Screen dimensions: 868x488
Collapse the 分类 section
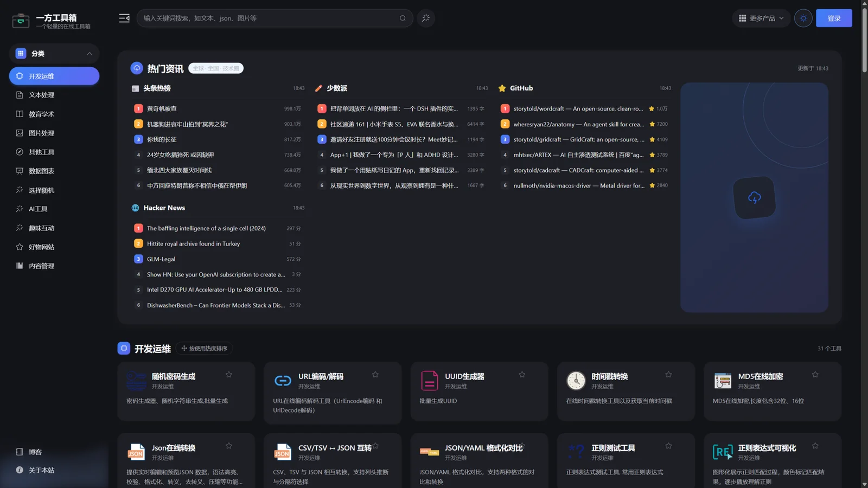[90, 53]
